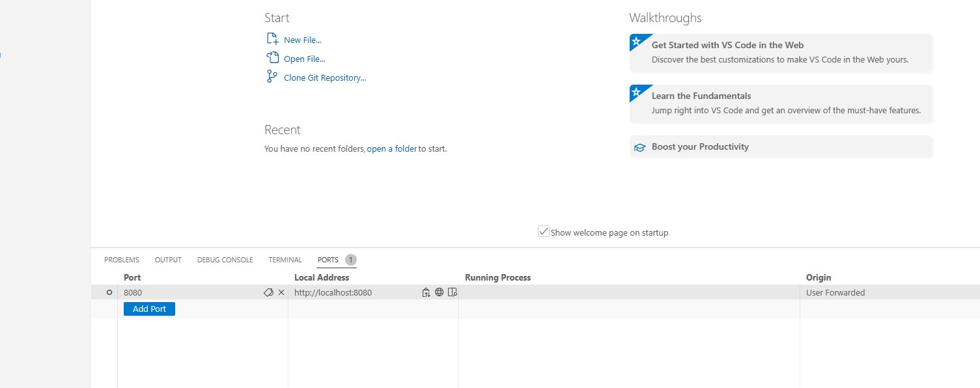Click the status circle icon next to port 8080

[109, 293]
